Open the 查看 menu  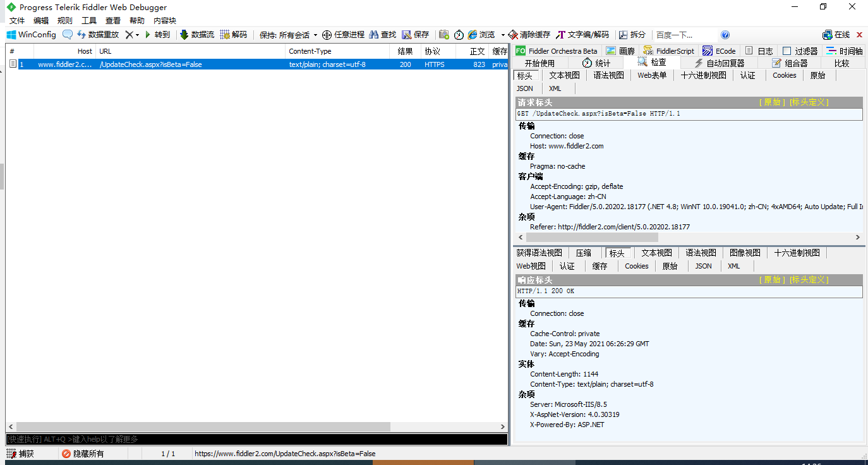pyautogui.click(x=113, y=21)
